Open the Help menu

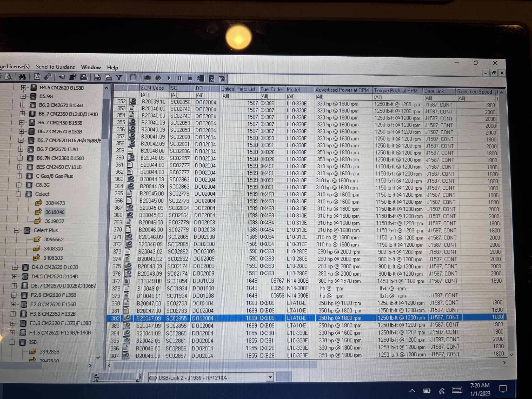tap(112, 68)
